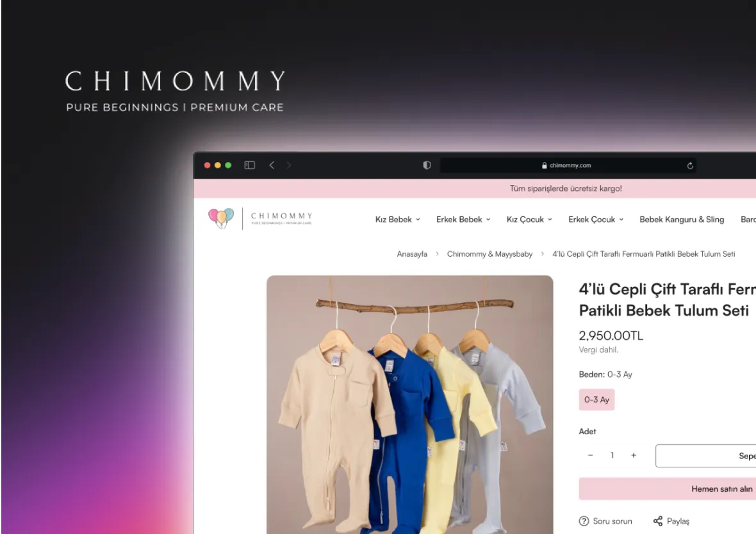Open the Erkek Çocuk menu
756x534 pixels.
596,219
